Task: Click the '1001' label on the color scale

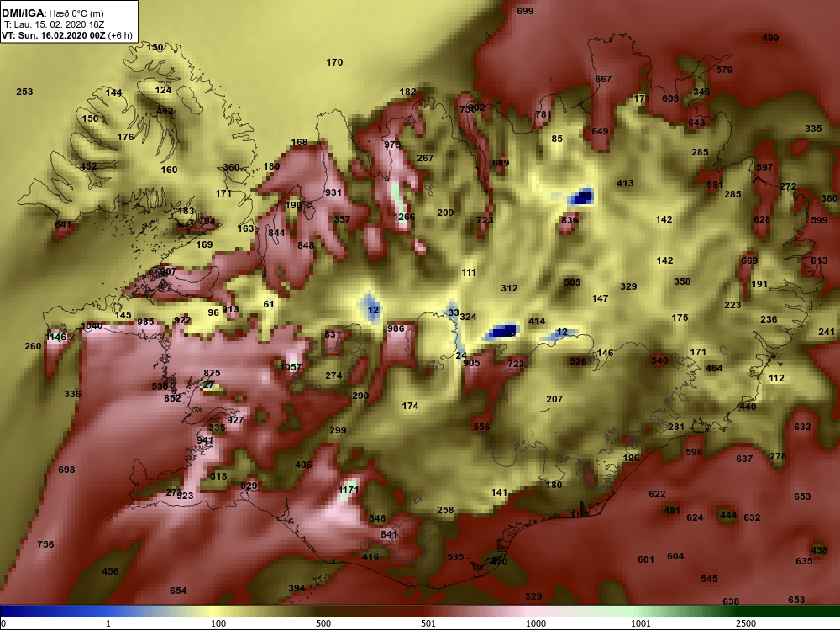Action: pyautogui.click(x=641, y=623)
